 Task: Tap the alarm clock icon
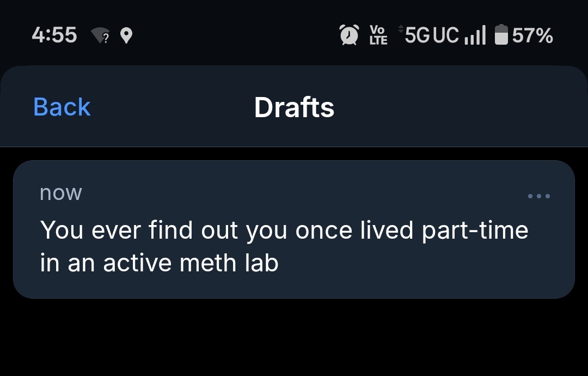(x=349, y=35)
